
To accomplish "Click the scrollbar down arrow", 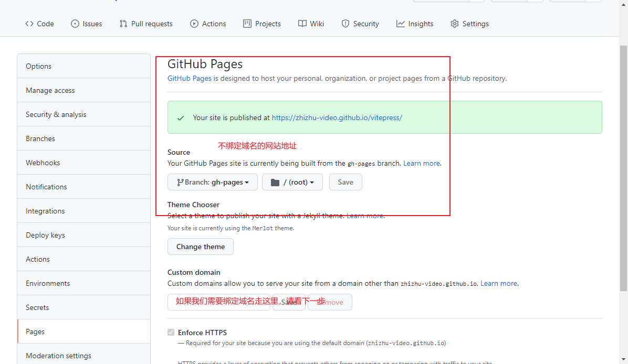I will tap(624, 359).
